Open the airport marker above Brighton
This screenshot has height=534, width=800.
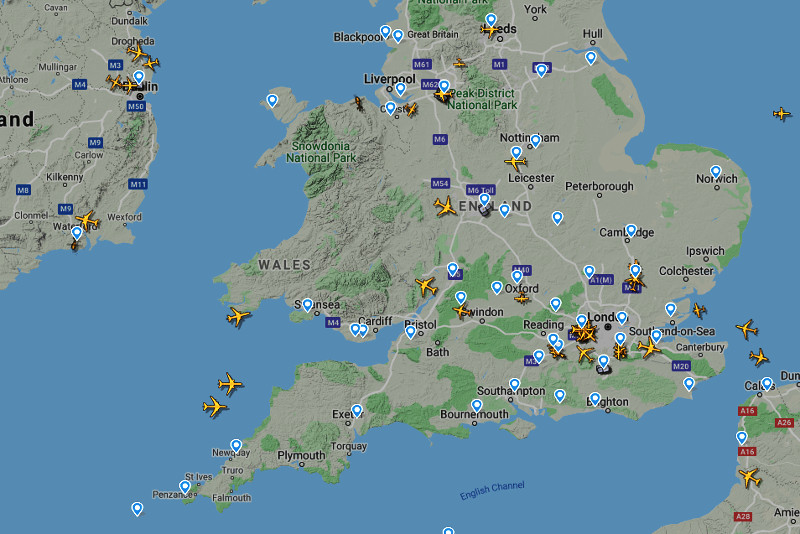[x=595, y=398]
